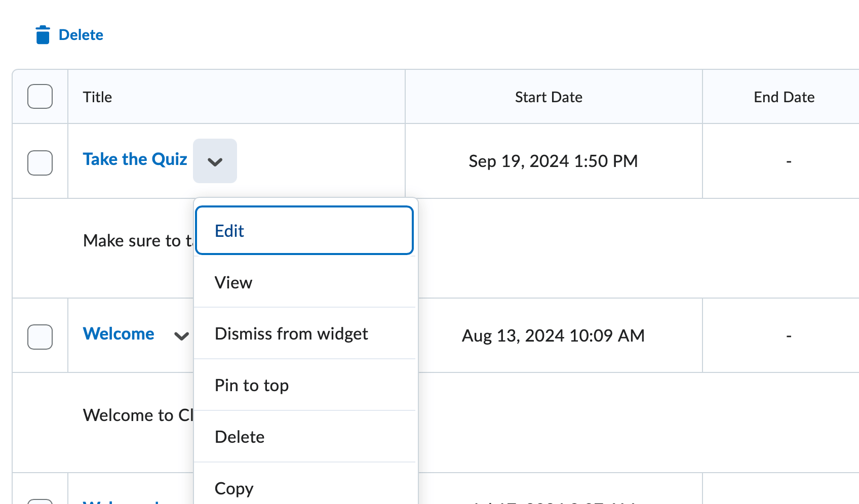
Task: Select View in the dropdown menu
Action: 304,282
